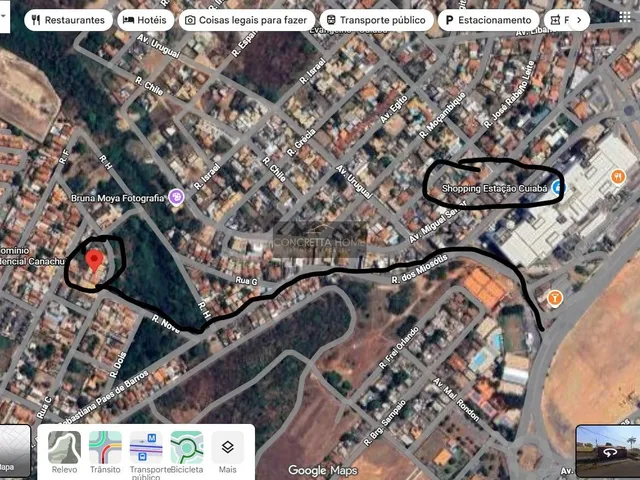This screenshot has width=640, height=480.
Task: Select the Shopping Estação Cuiabá blue marker
Action: pos(558,187)
